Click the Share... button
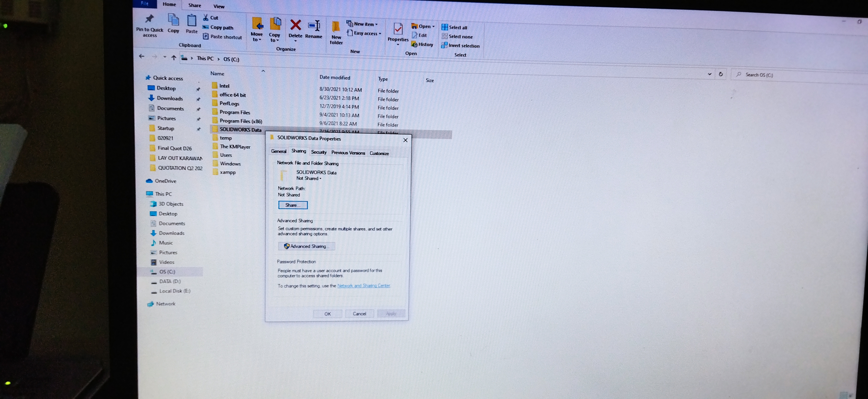This screenshot has width=868, height=399. pyautogui.click(x=293, y=205)
